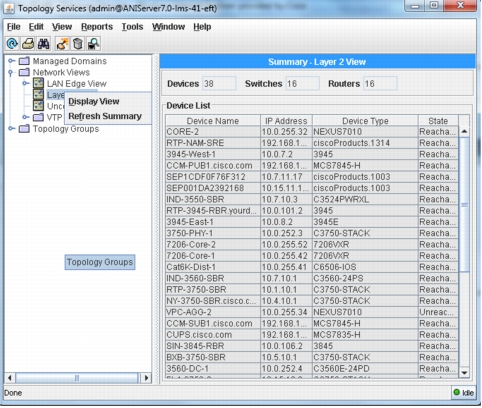The image size is (482, 408).
Task: Open the Help menu
Action: [x=202, y=27]
